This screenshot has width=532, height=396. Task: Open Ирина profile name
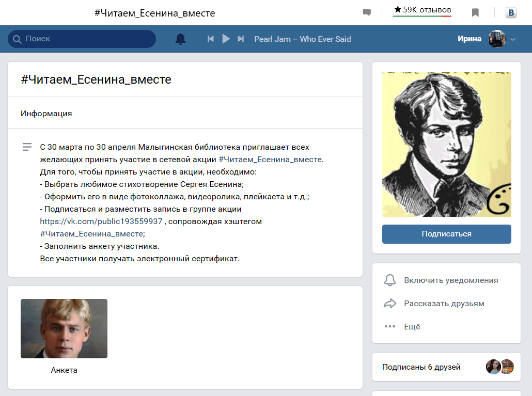click(x=469, y=39)
